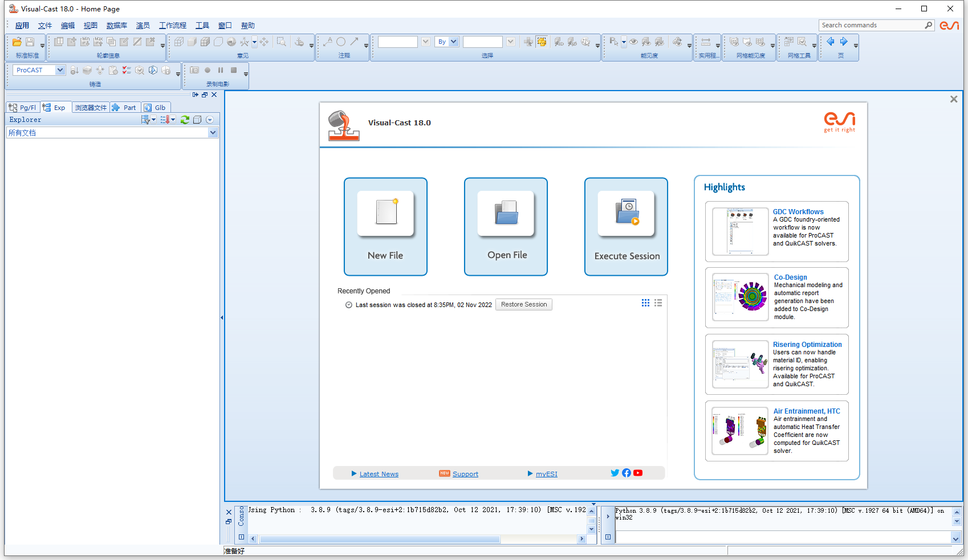Click the zoom-to-region magnifier icon
968x560 pixels.
[x=282, y=42]
